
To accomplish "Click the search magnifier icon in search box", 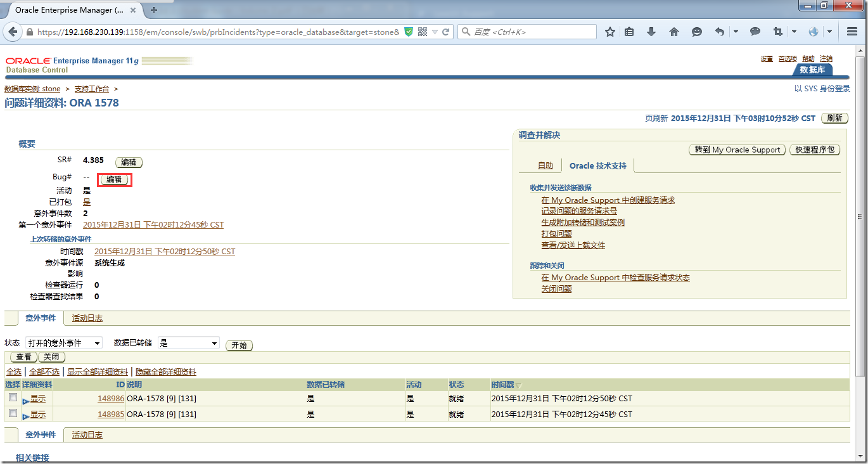I will [x=466, y=32].
